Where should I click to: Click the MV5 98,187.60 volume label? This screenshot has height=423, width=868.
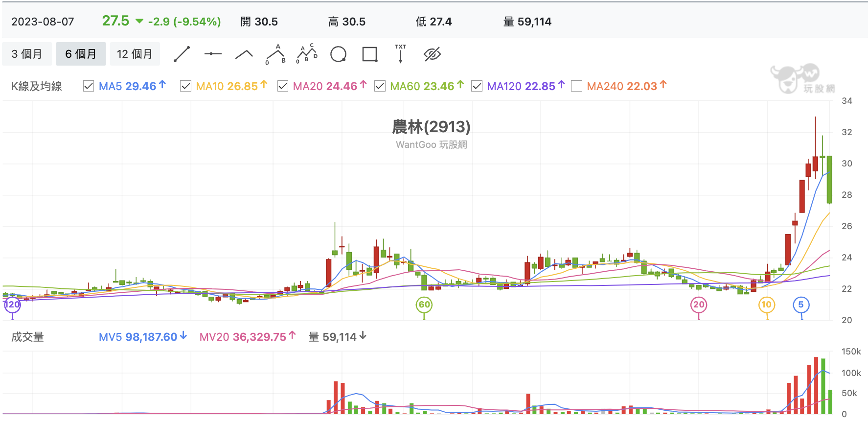coord(143,337)
